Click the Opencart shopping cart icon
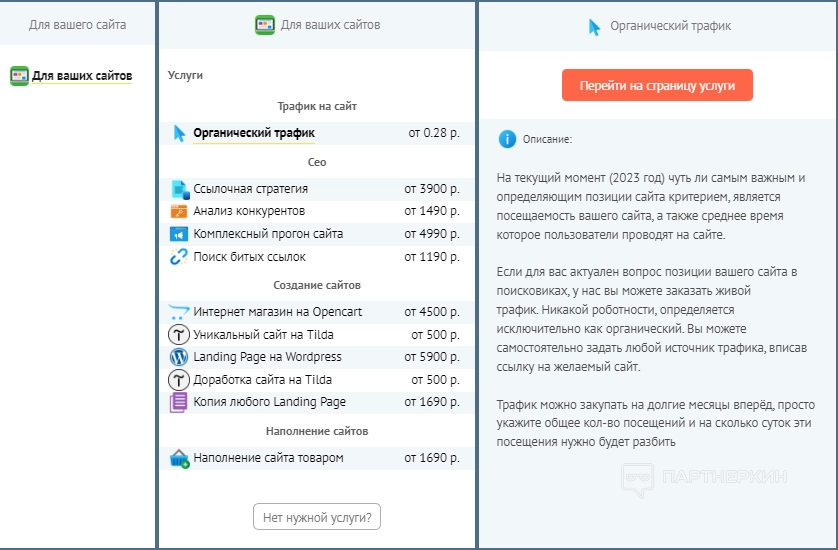 click(x=179, y=312)
